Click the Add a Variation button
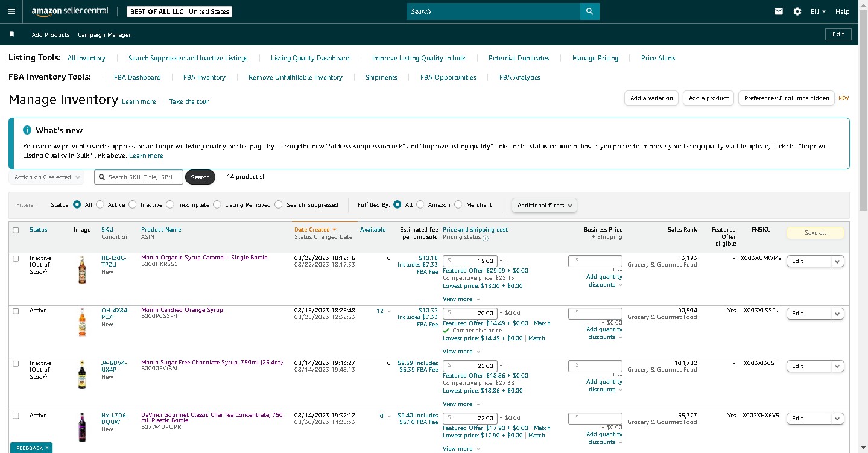The width and height of the screenshot is (868, 453). (651, 98)
